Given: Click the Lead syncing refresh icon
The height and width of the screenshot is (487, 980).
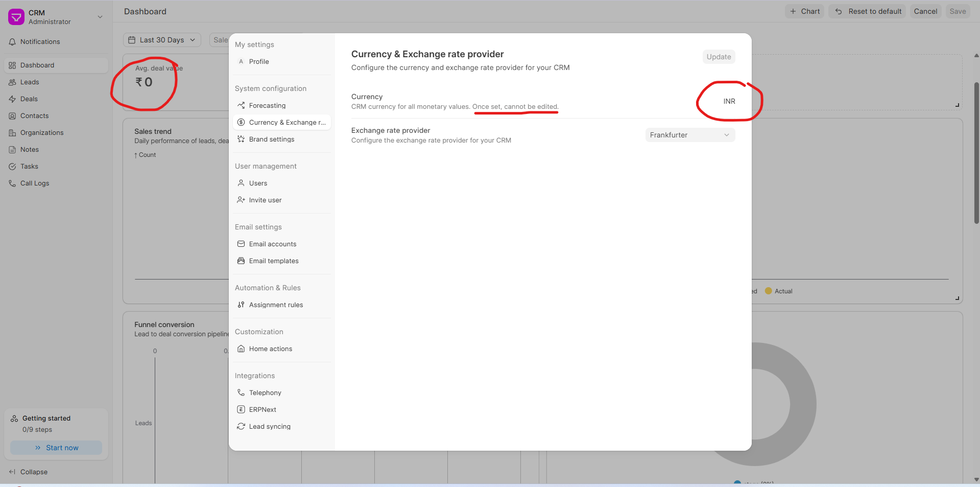Looking at the screenshot, I should pos(241,426).
